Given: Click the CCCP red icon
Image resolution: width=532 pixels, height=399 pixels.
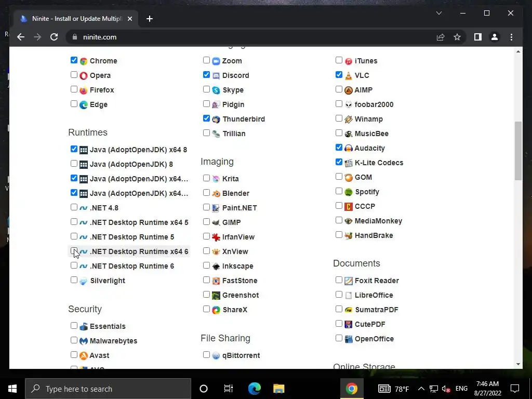Looking at the screenshot, I should click(349, 207).
